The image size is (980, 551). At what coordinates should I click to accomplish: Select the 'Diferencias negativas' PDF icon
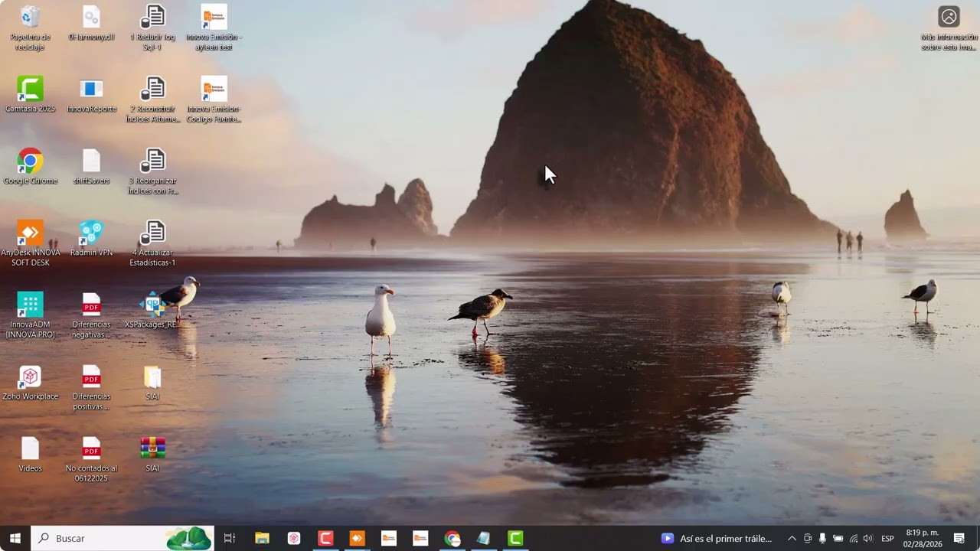[91, 315]
